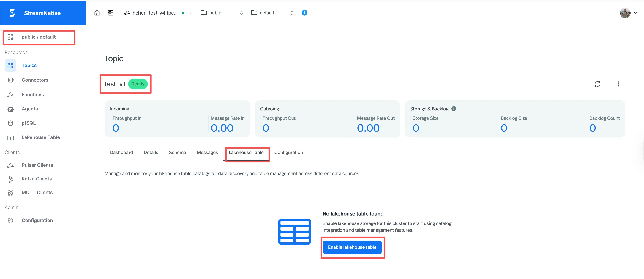Click the Agents robot icon
This screenshot has width=644, height=279.
click(x=10, y=109)
